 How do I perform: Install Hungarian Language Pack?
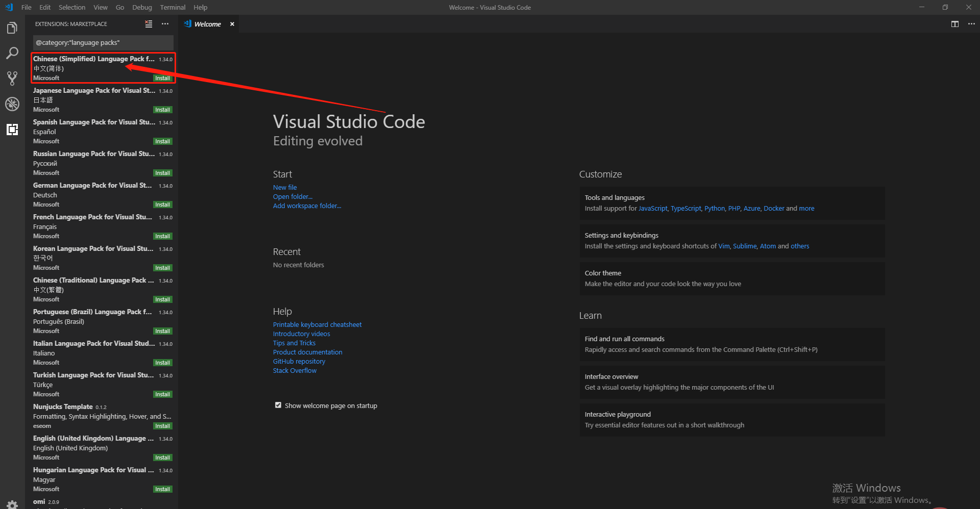(163, 489)
